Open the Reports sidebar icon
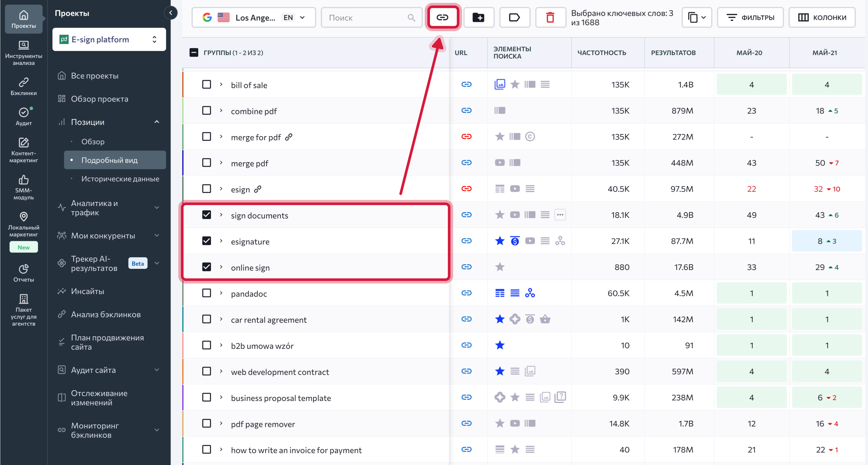The height and width of the screenshot is (465, 868). point(24,273)
